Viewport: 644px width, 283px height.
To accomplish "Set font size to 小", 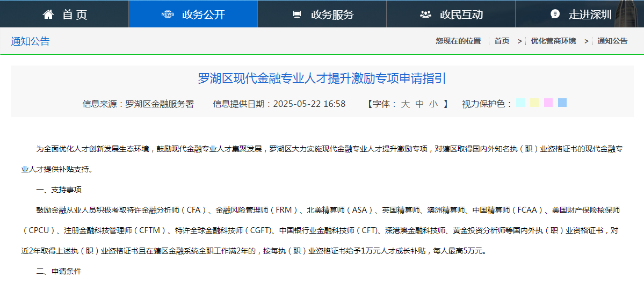I will pyautogui.click(x=433, y=104).
